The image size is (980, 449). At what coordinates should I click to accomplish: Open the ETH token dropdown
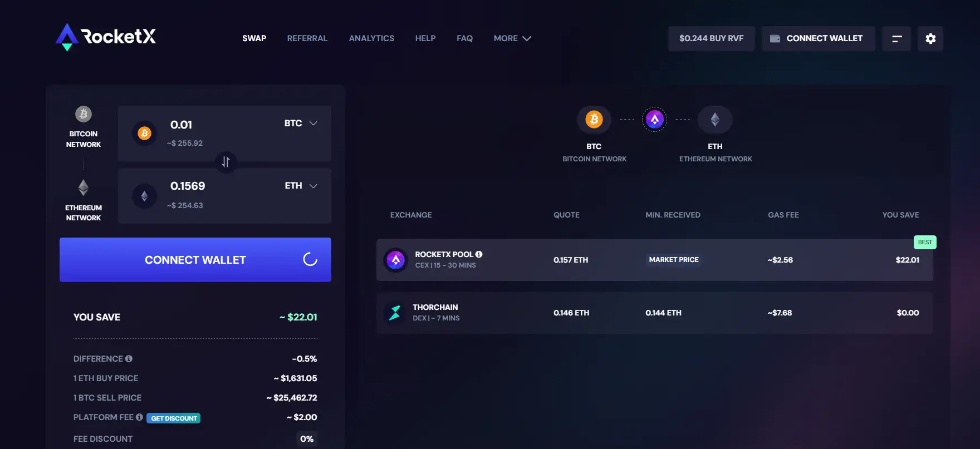[301, 186]
